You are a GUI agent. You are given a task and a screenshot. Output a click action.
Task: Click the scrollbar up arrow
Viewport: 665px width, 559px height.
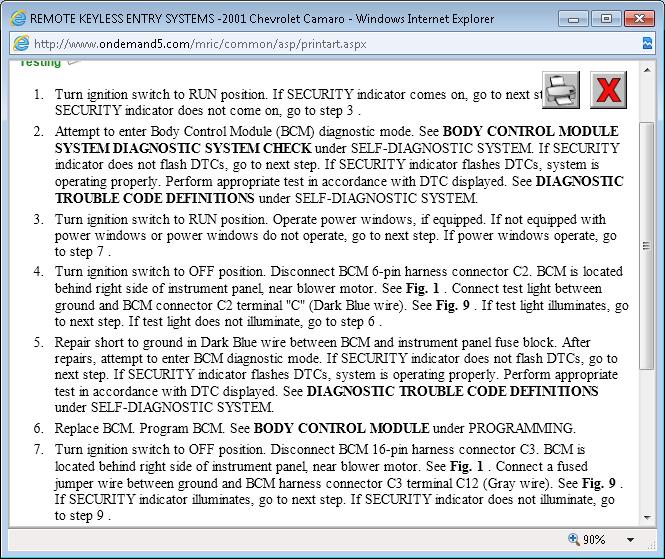click(x=647, y=70)
